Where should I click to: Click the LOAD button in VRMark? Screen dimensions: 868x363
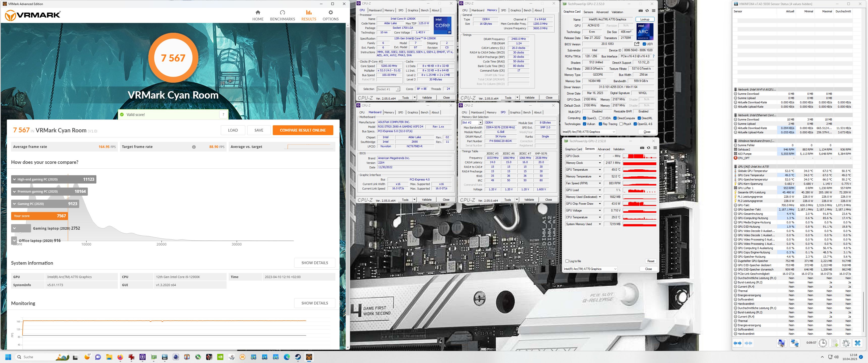coord(233,130)
